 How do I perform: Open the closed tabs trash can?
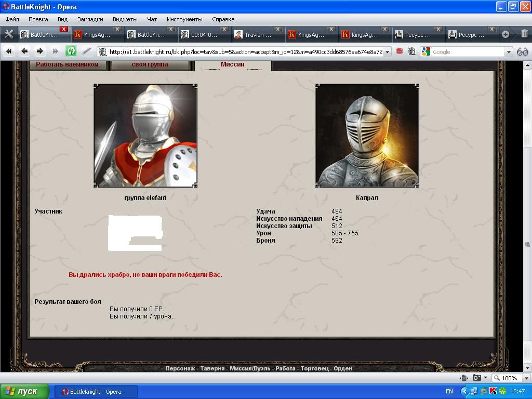pyautogui.click(x=524, y=34)
